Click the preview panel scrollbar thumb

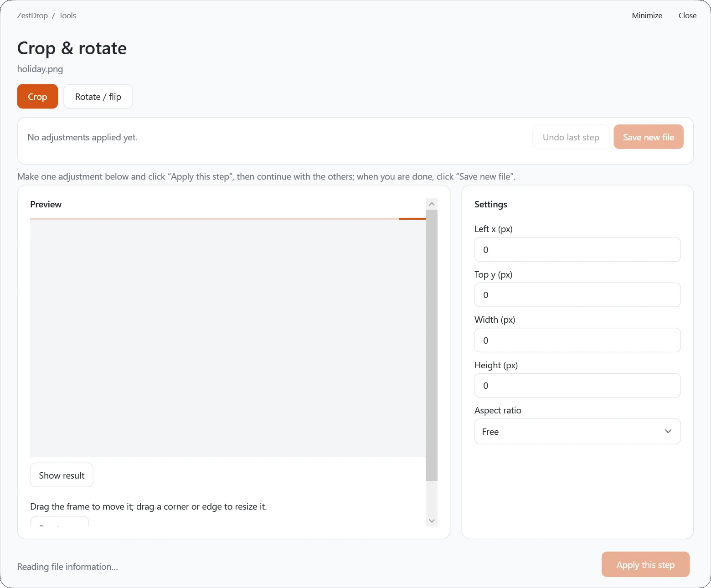click(432, 345)
